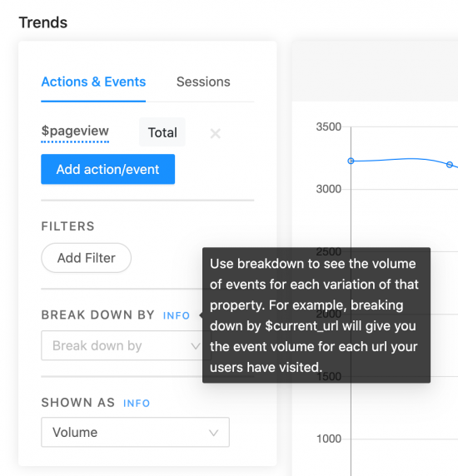Image resolution: width=458 pixels, height=476 pixels.
Task: Open the Volume shown-as dropdown
Action: tap(135, 432)
